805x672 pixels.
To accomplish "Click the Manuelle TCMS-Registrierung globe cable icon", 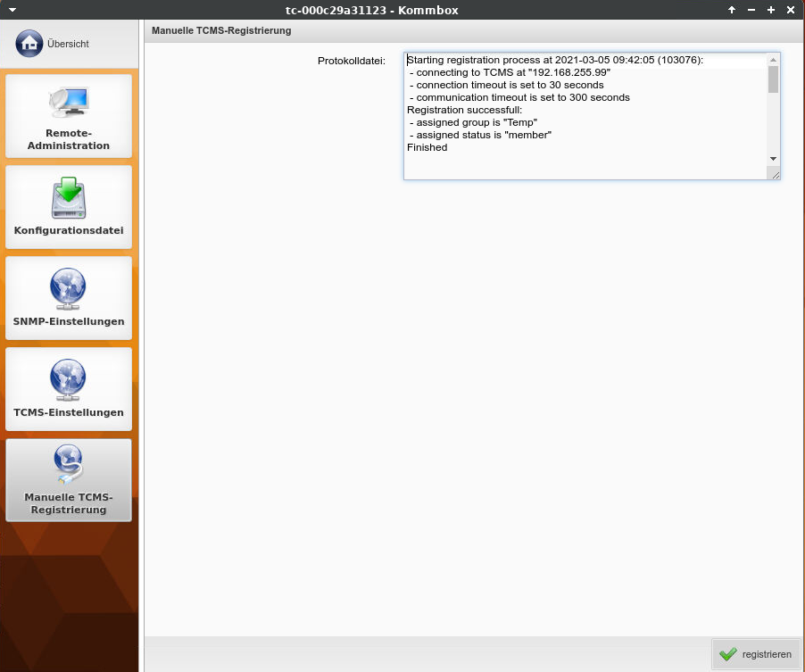I will point(69,465).
